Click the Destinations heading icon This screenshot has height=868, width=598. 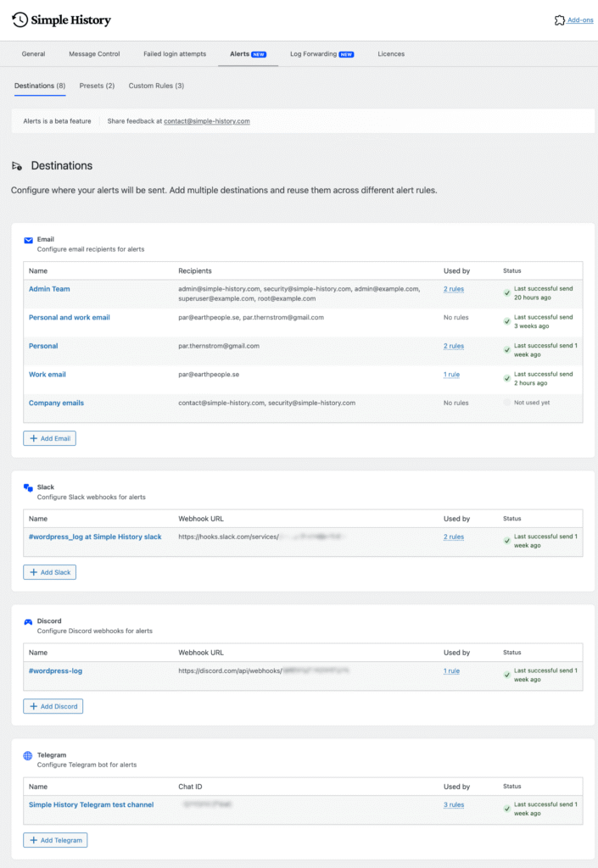click(x=17, y=166)
